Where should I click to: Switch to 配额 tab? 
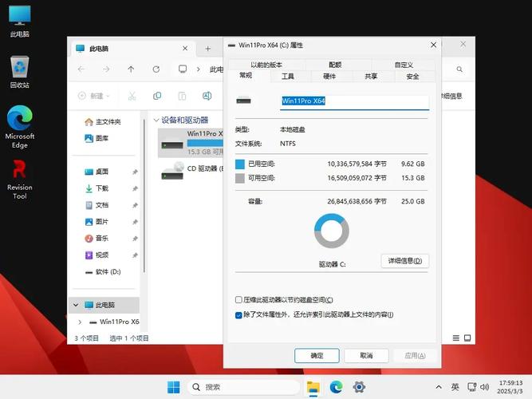pos(335,65)
